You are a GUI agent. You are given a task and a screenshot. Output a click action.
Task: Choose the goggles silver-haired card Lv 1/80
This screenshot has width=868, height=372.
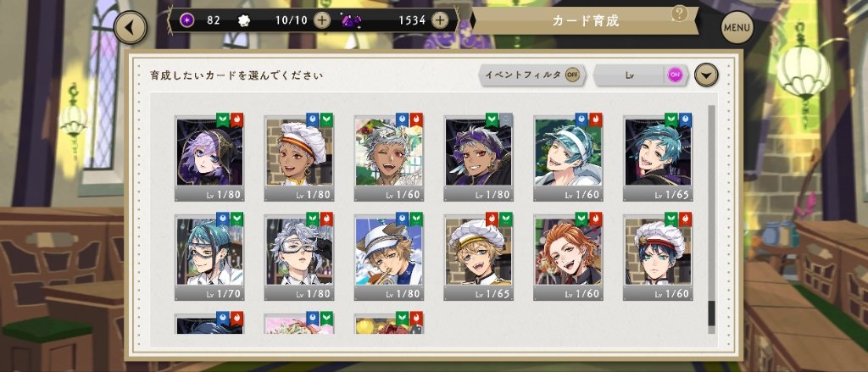click(299, 258)
